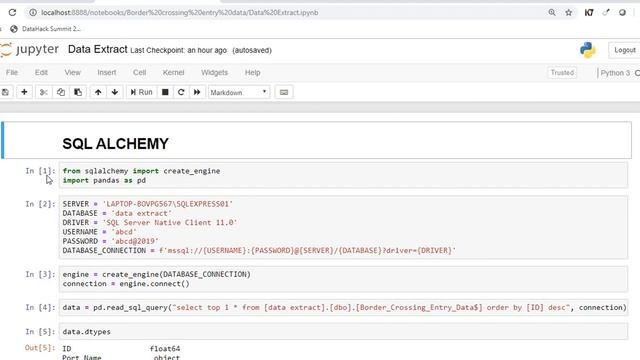The height and width of the screenshot is (360, 640).
Task: Open the K7 browser extension
Action: 589,13
